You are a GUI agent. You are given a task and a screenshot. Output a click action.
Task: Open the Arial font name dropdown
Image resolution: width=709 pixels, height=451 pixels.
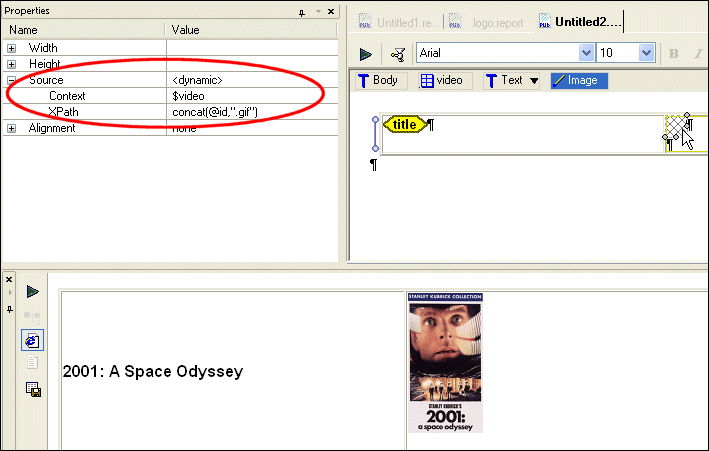tap(586, 53)
